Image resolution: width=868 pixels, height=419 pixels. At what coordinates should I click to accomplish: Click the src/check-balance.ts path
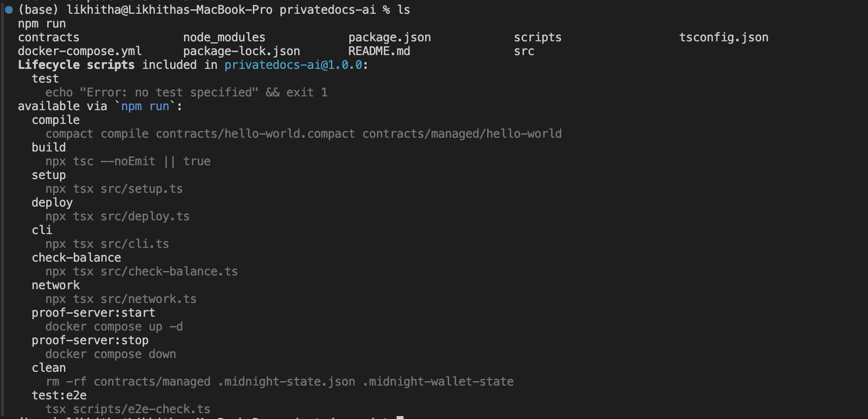pos(169,271)
